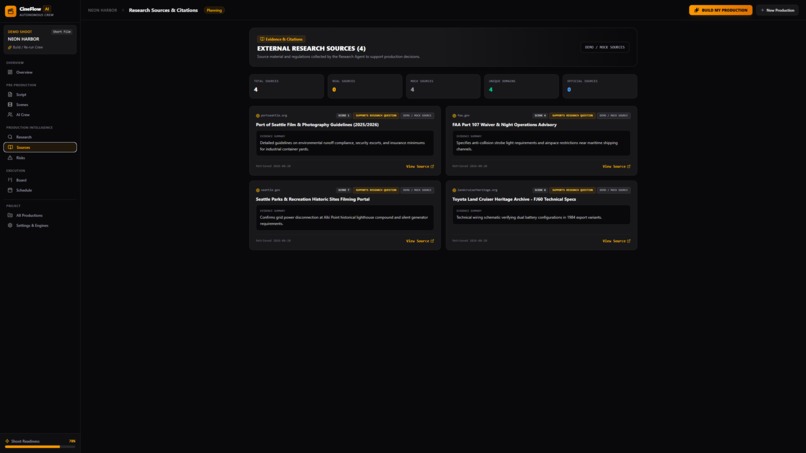
Task: Click Supports Research Question tag on Seattle Parks card
Action: pyautogui.click(x=376, y=190)
